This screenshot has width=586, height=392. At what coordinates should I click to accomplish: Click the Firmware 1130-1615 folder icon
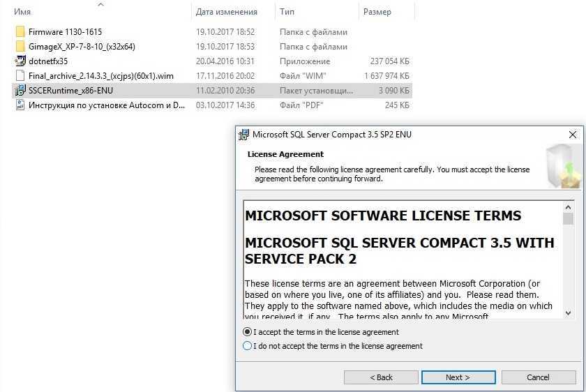(x=20, y=32)
